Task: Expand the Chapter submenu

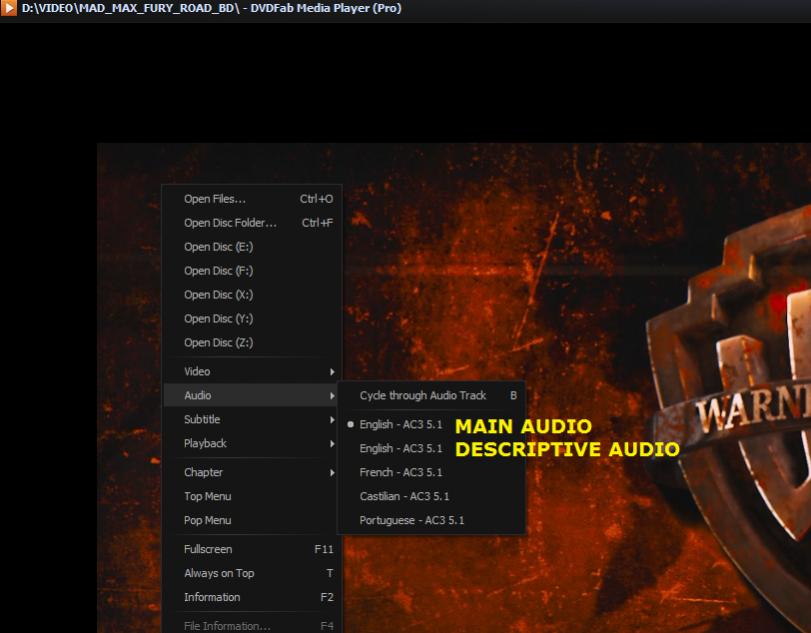Action: pos(252,472)
